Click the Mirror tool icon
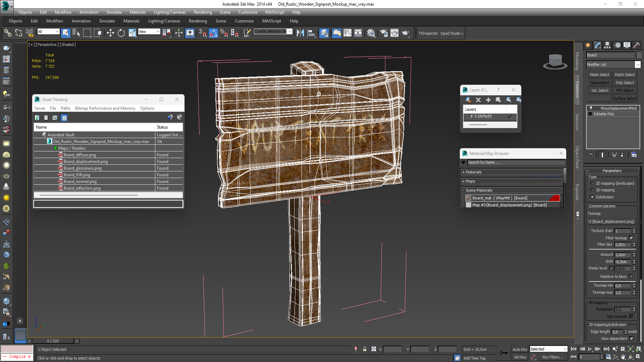The width and height of the screenshot is (644, 362). click(300, 33)
